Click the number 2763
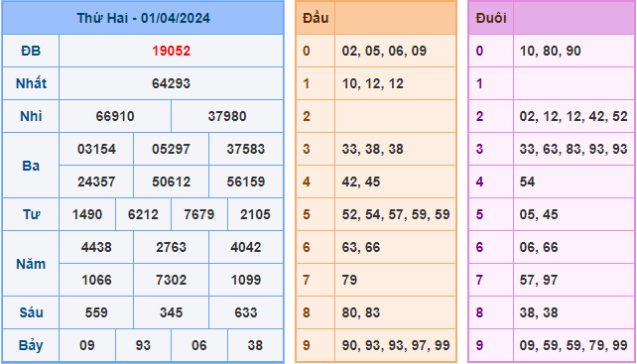 (172, 247)
